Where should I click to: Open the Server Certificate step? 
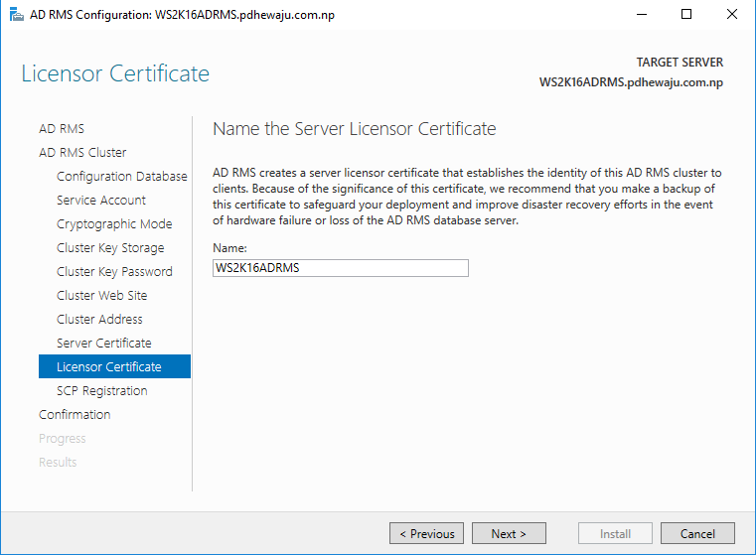point(103,343)
